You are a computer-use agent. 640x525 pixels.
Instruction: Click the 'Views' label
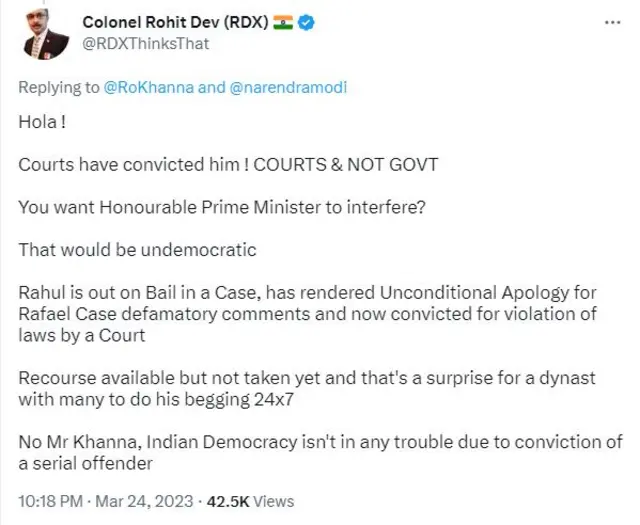click(274, 500)
